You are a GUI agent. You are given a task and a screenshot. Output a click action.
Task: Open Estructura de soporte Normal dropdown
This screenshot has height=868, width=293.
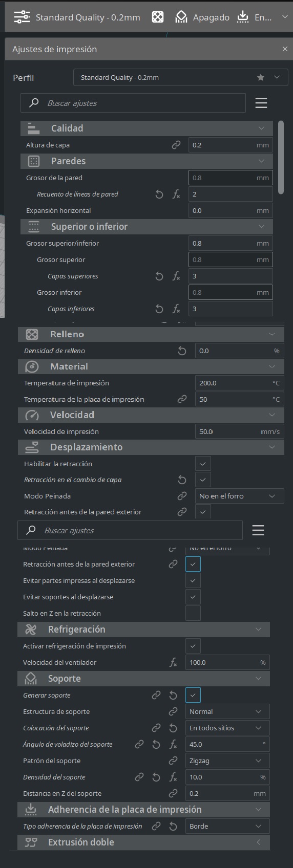227,711
